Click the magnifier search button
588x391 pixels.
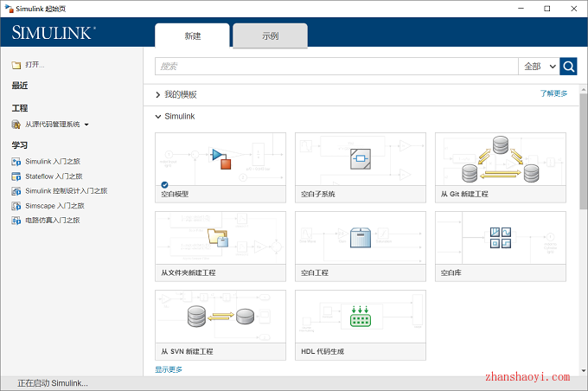pyautogui.click(x=568, y=67)
